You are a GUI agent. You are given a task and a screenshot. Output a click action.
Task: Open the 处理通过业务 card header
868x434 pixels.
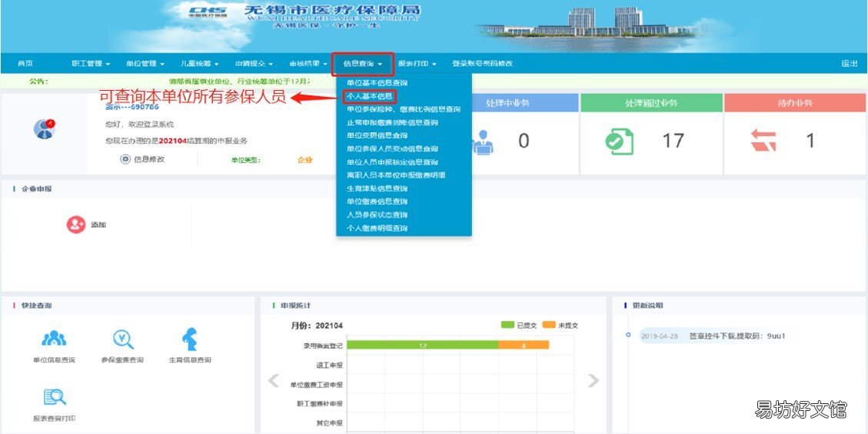click(651, 103)
